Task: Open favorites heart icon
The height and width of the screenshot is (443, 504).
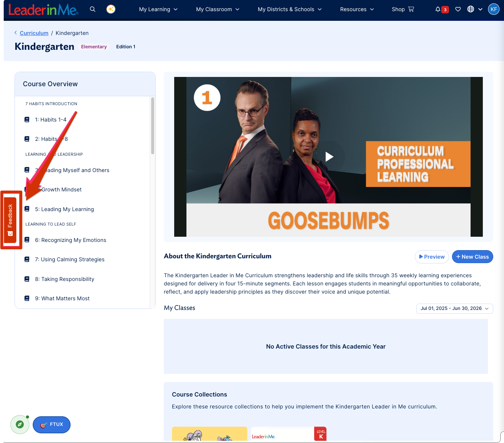Action: point(458,9)
